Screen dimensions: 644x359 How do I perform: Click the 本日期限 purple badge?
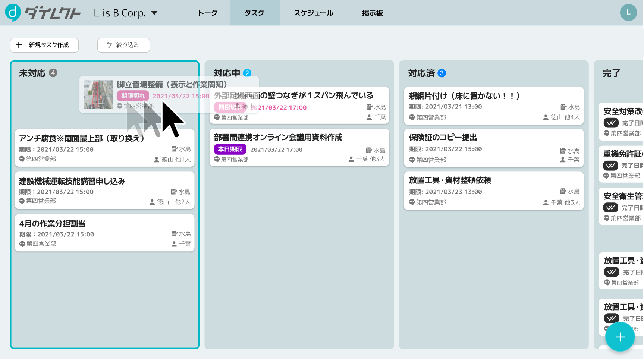pos(230,149)
